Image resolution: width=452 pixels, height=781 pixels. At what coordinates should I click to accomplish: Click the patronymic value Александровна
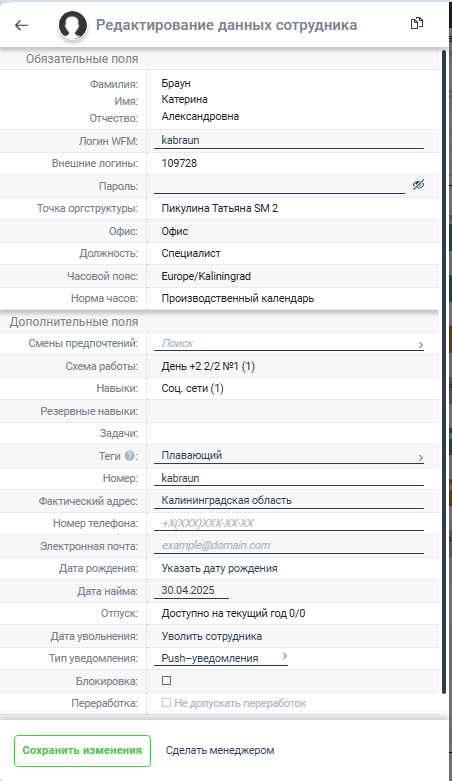[200, 116]
